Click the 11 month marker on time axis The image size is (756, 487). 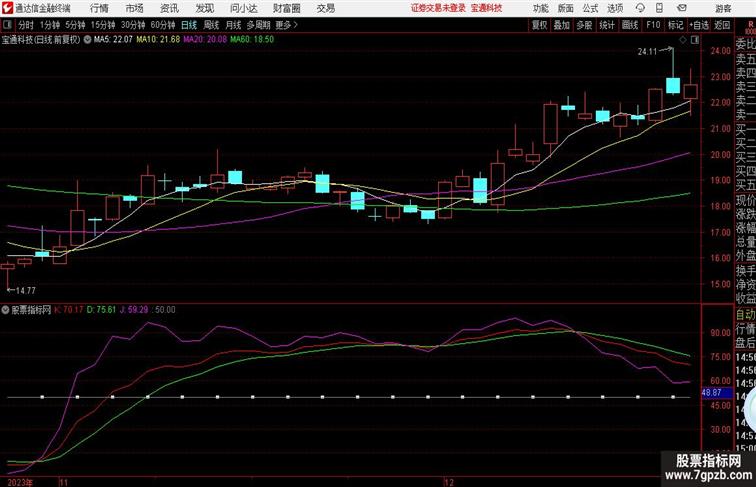coord(64,482)
